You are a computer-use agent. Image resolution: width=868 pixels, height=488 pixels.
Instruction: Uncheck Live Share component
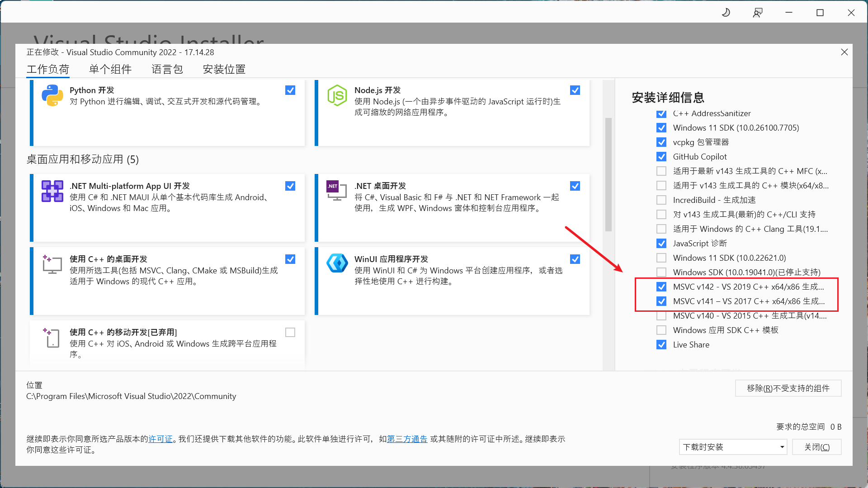click(661, 345)
